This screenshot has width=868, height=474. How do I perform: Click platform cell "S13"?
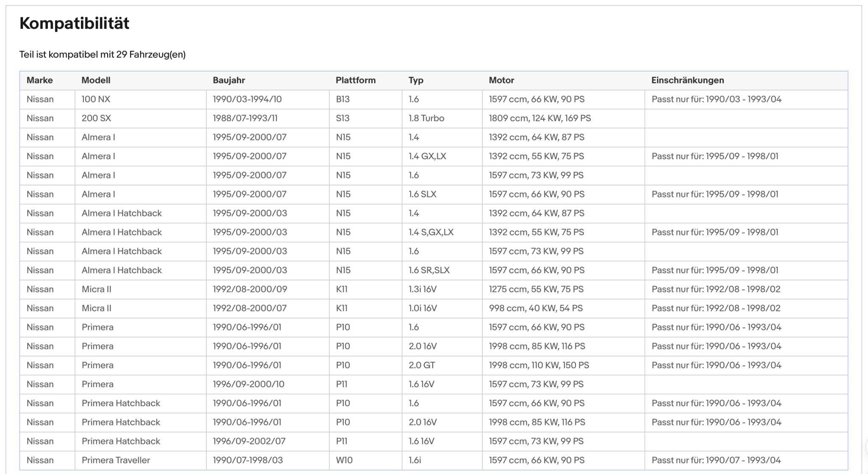(x=343, y=119)
